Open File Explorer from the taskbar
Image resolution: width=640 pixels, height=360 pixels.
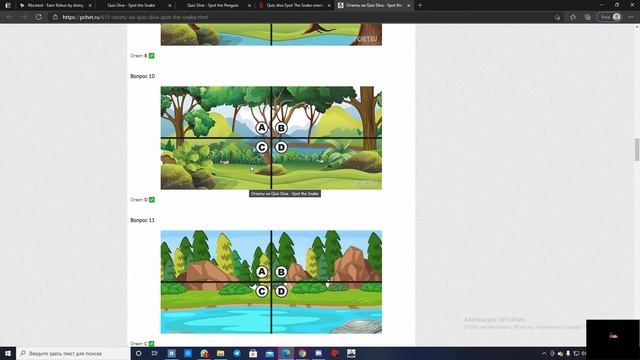(x=220, y=353)
